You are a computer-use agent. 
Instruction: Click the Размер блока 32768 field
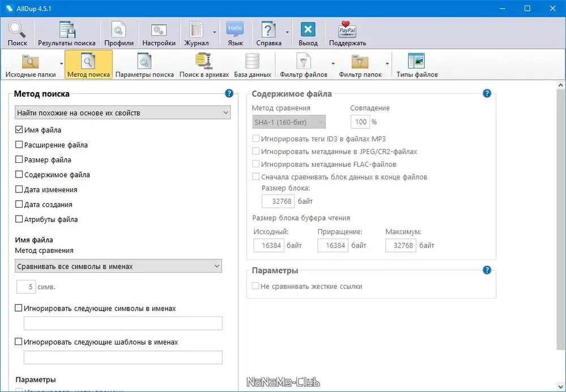pyautogui.click(x=278, y=201)
